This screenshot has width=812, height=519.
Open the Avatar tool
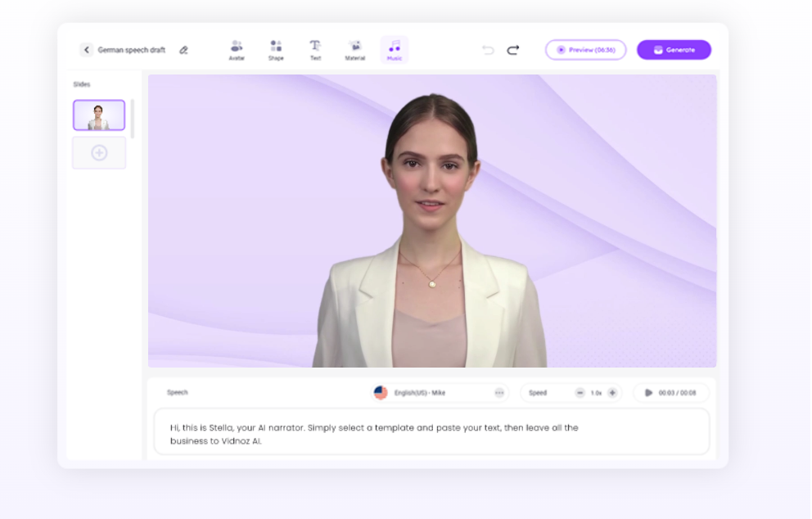[237, 50]
